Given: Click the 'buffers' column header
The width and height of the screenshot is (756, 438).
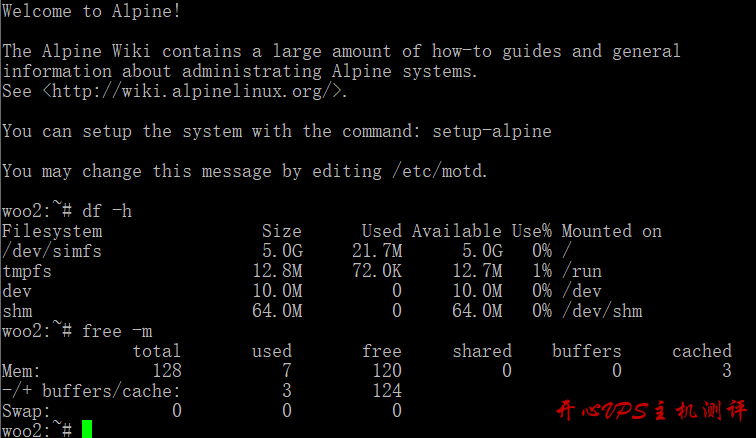Looking at the screenshot, I should (x=587, y=351).
